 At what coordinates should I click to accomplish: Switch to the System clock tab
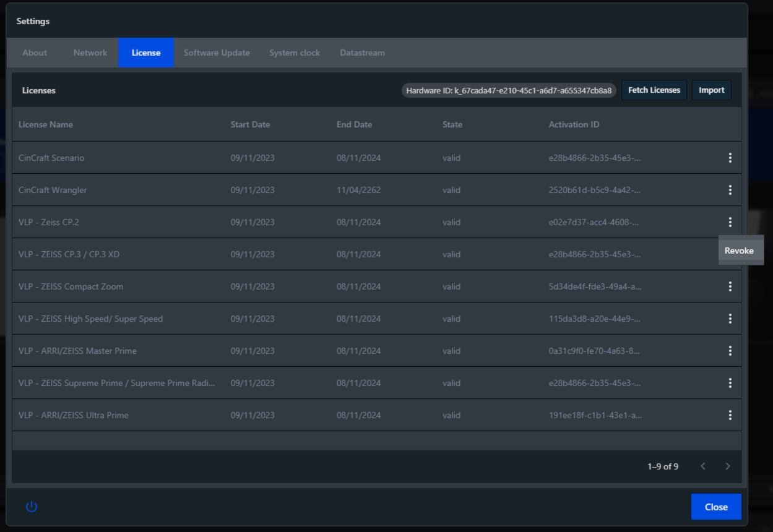point(295,53)
